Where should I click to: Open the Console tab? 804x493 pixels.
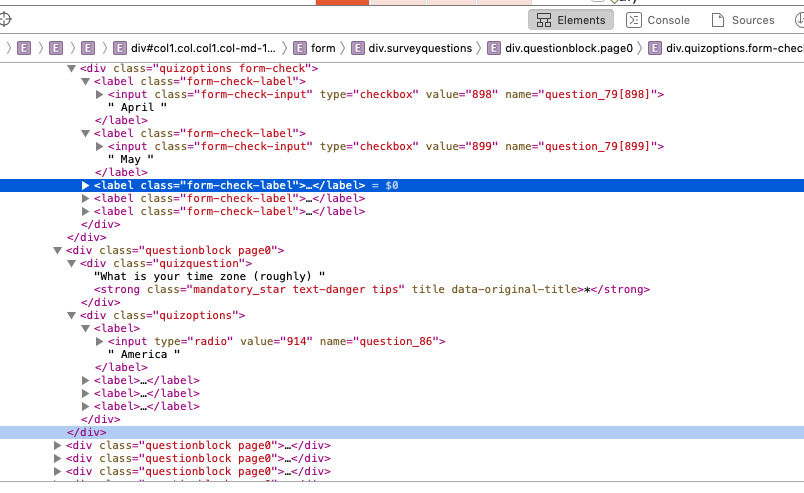658,20
